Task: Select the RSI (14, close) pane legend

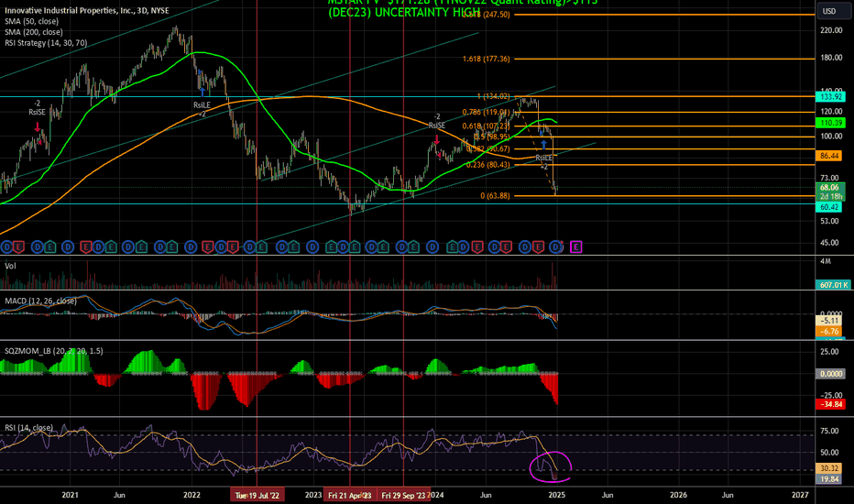Action: click(x=29, y=428)
